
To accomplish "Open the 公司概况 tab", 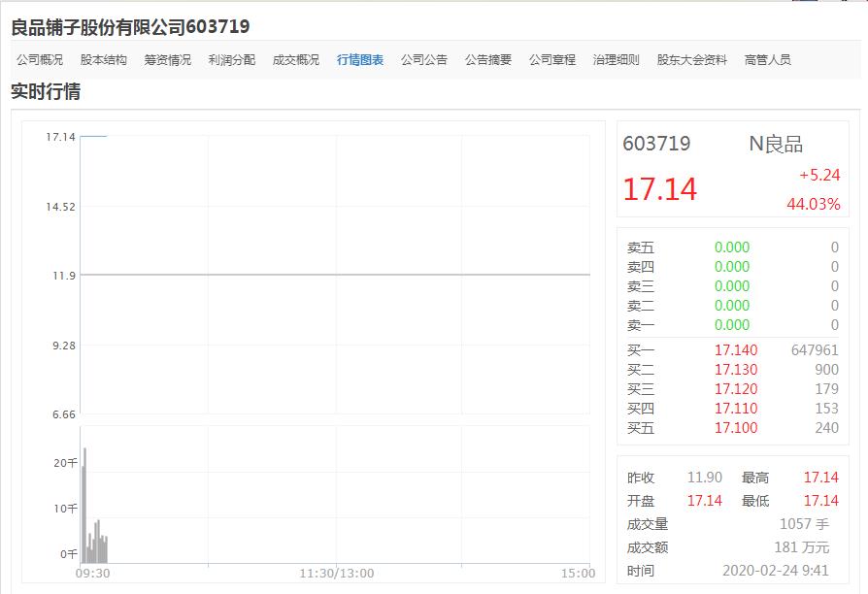I will pos(39,60).
